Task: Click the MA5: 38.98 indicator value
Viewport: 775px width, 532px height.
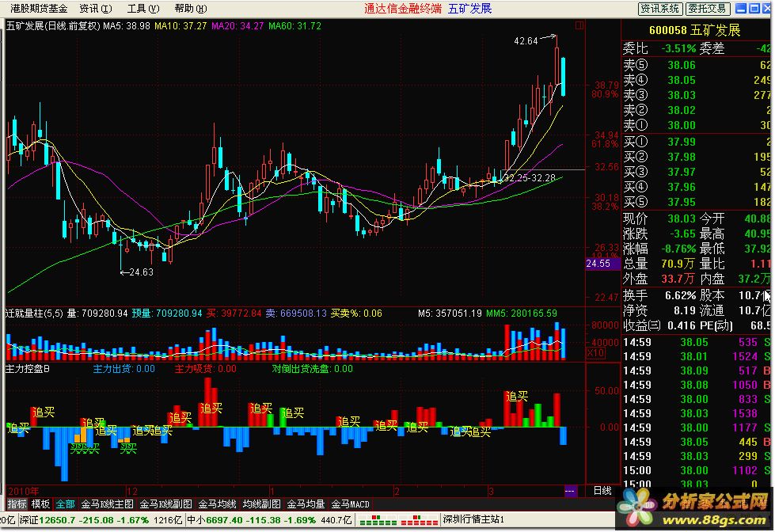Action: pos(127,25)
